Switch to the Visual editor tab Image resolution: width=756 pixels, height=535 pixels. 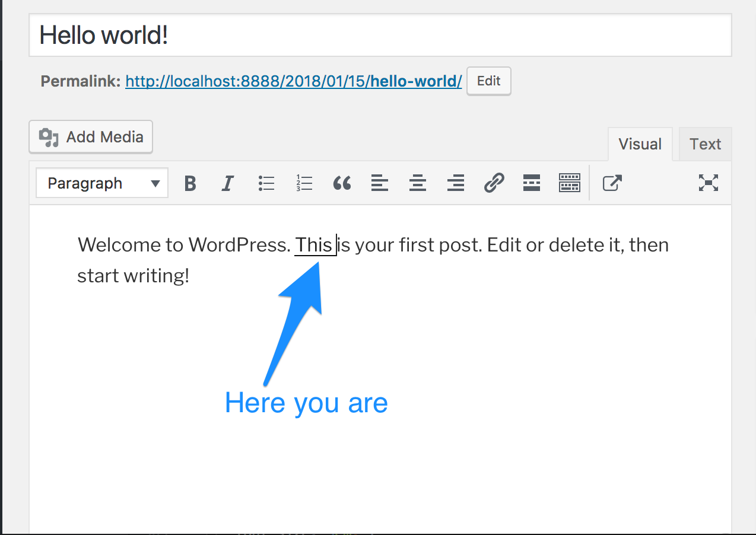(640, 144)
